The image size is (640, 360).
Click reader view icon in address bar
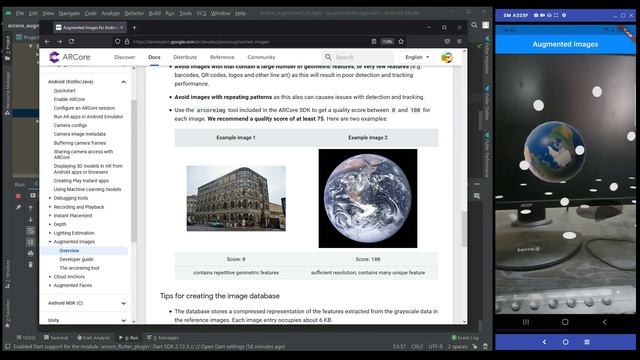[x=373, y=42]
